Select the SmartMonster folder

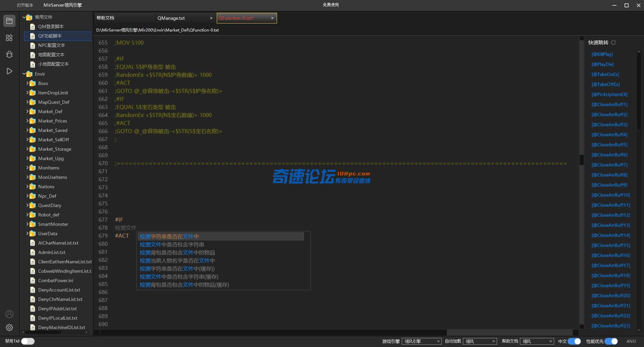[x=53, y=224]
